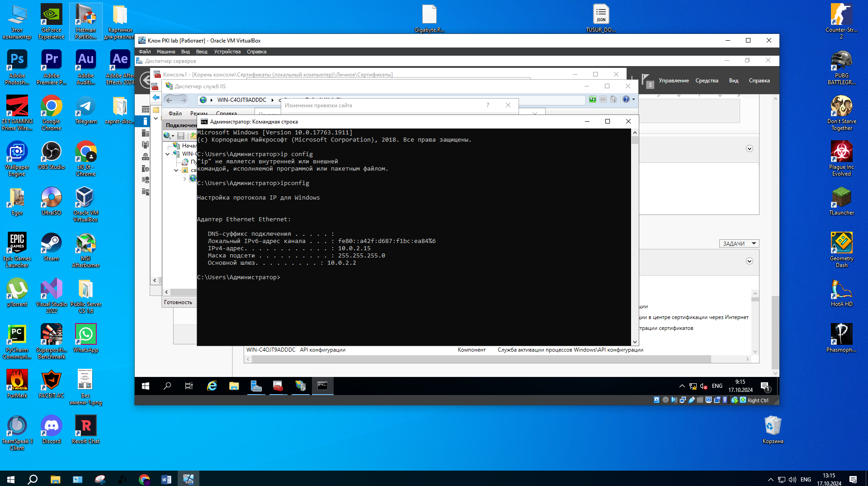868x486 pixels.
Task: Open the Справка menu in VirtualBox menu bar
Action: click(256, 52)
